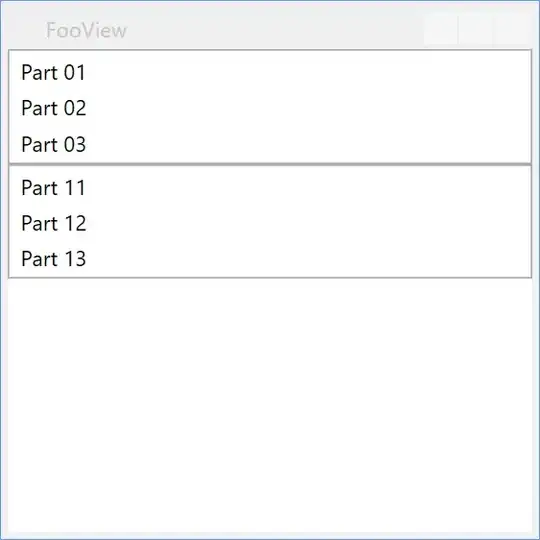
Task: Close the FooView window
Action: point(512,30)
